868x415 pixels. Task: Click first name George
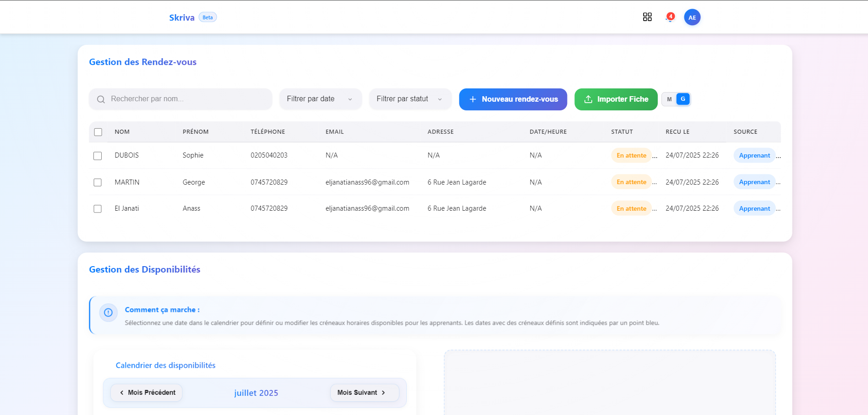[194, 182]
